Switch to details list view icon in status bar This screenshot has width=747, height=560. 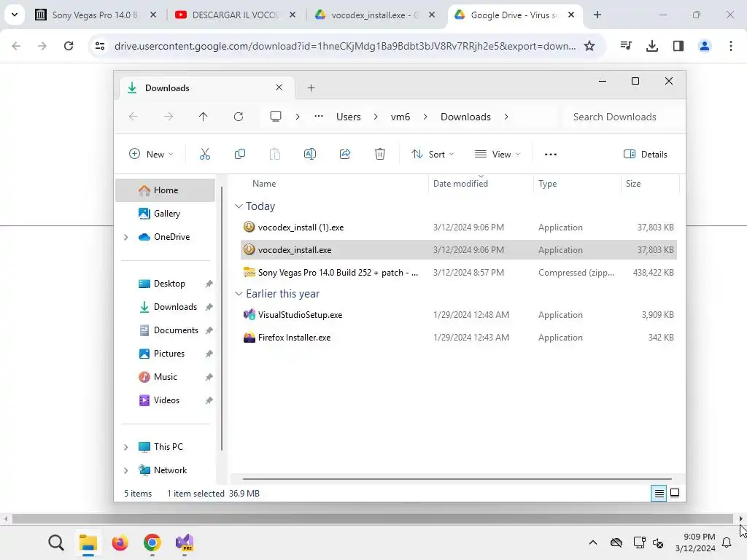(x=659, y=494)
